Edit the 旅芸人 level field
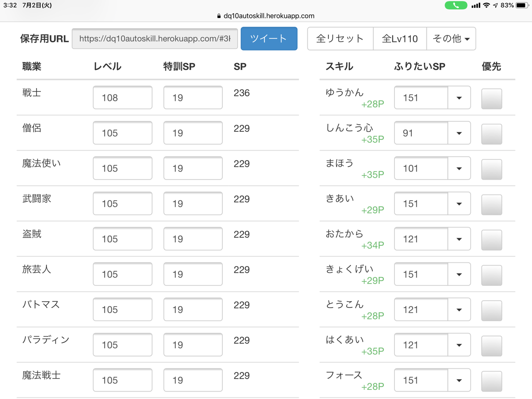 pos(123,274)
